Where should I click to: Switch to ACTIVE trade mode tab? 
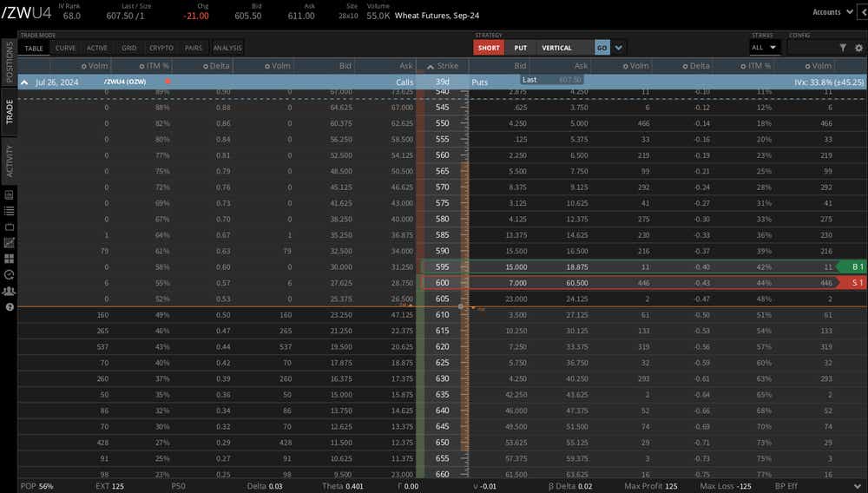pos(97,48)
